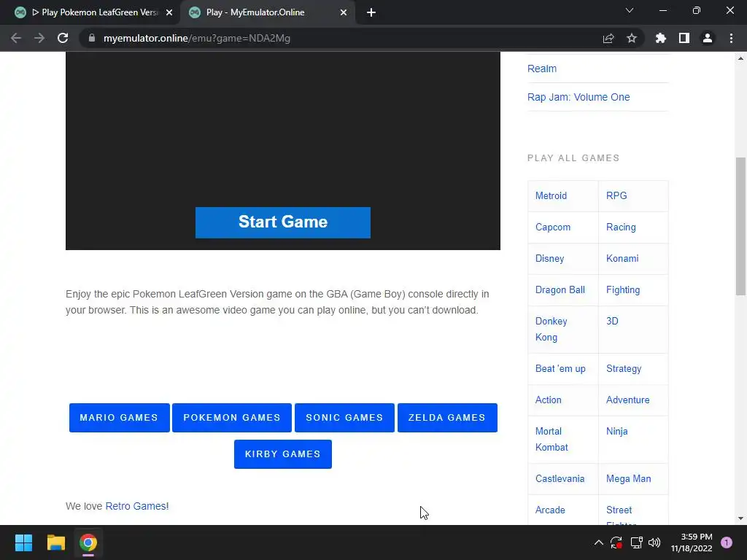Browse RPG games
The image size is (747, 560).
[616, 195]
